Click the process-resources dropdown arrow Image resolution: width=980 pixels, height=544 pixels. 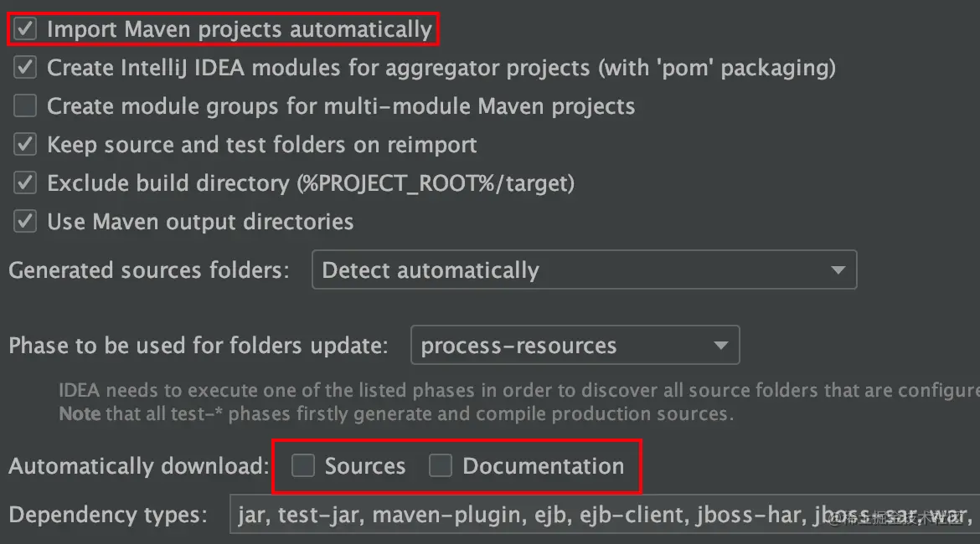pos(720,346)
